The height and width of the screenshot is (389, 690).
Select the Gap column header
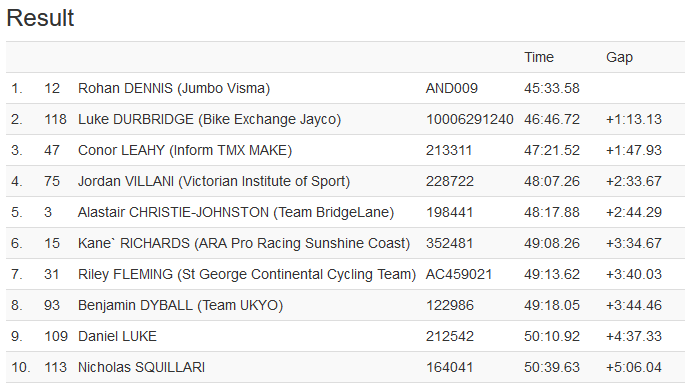click(619, 57)
